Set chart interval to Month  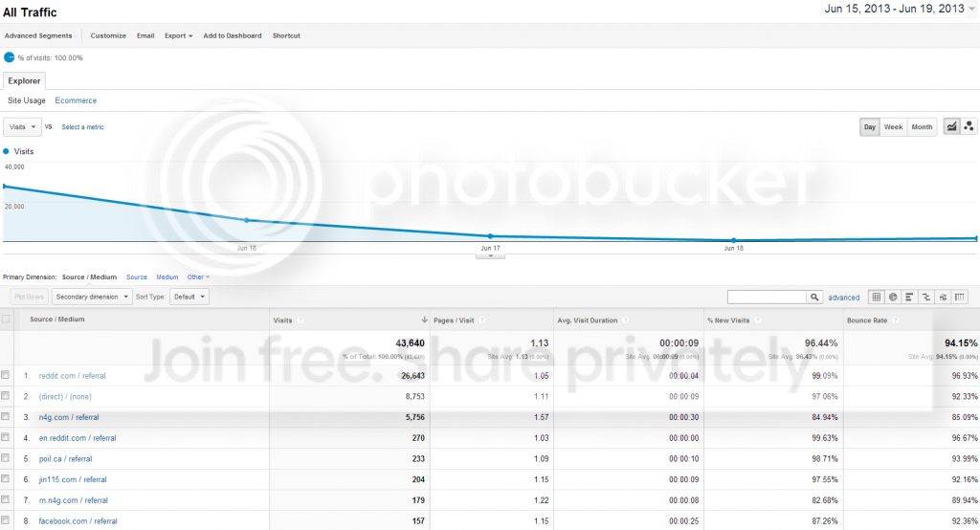(922, 127)
